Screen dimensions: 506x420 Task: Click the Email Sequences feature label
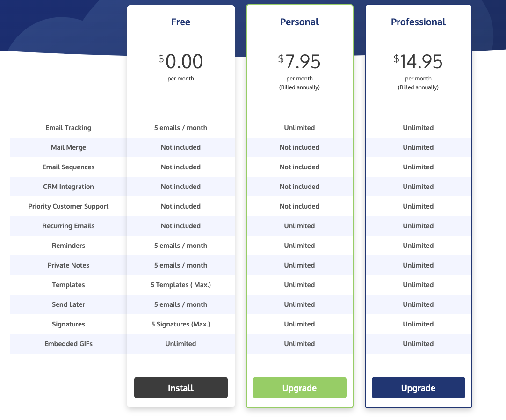coord(68,167)
